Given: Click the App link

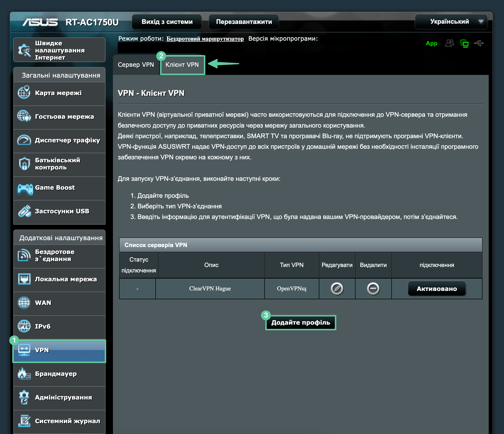Looking at the screenshot, I should click(431, 43).
